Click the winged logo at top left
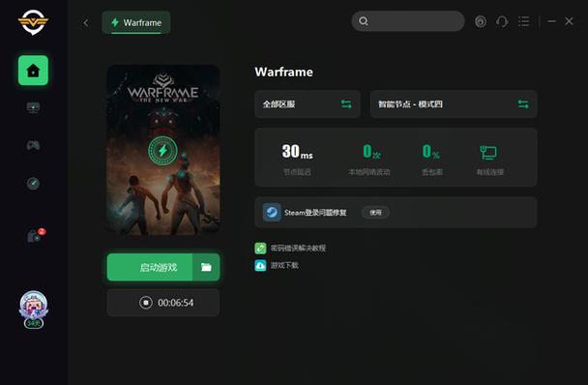588x385 pixels. pyautogui.click(x=33, y=22)
